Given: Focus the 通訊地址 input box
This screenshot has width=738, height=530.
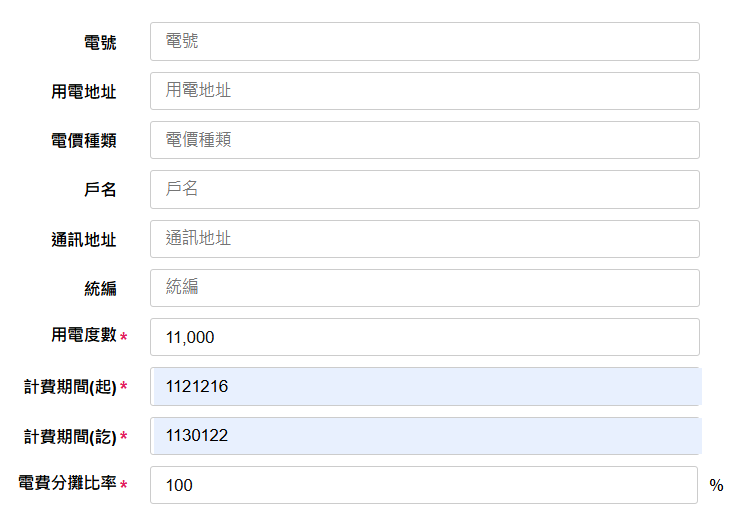Looking at the screenshot, I should point(425,239).
